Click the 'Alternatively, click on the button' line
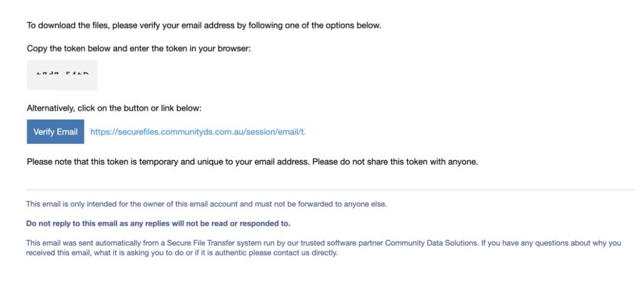This screenshot has height=281, width=644. click(x=114, y=109)
